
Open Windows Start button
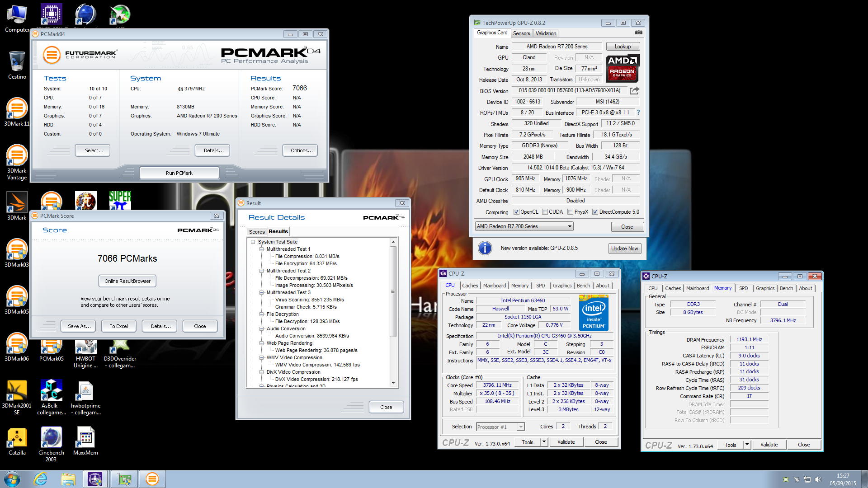12,479
